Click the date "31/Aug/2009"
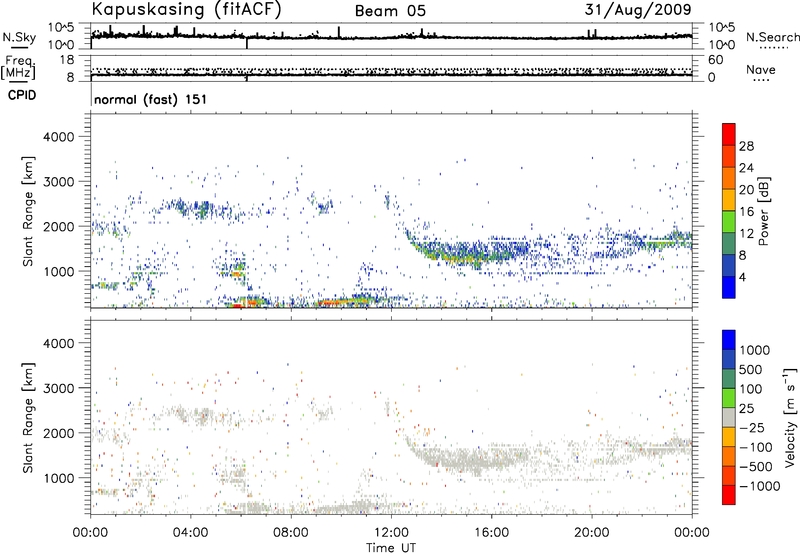 (638, 9)
